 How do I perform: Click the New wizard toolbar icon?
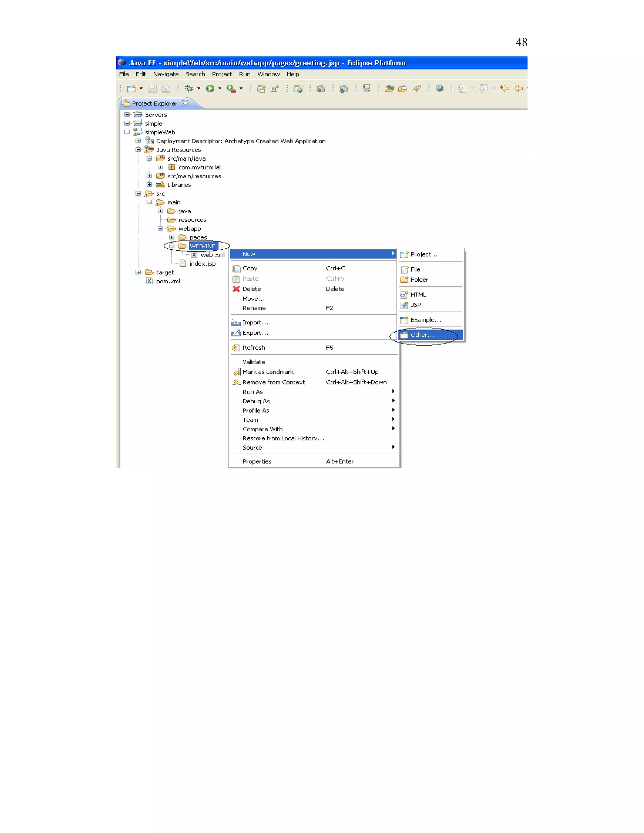tap(131, 89)
